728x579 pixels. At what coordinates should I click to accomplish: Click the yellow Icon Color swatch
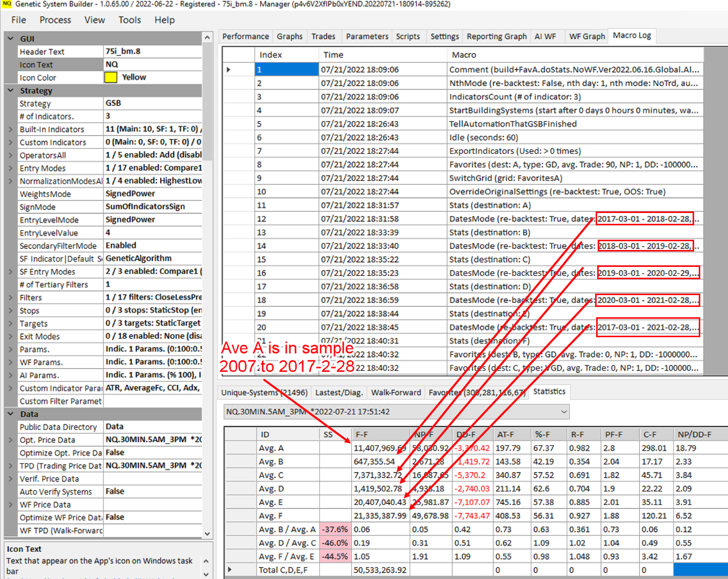(x=111, y=78)
